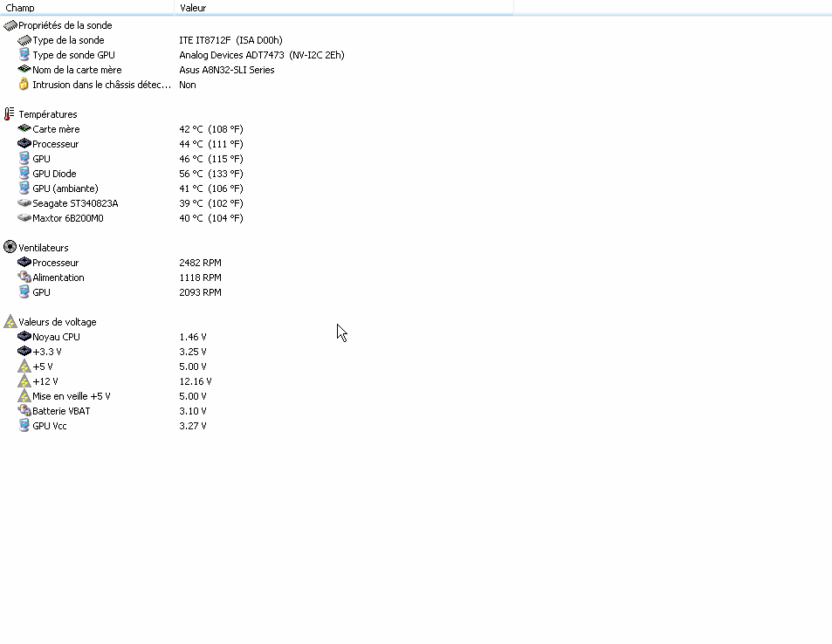
Task: Click the Champ column header
Action: click(x=87, y=8)
